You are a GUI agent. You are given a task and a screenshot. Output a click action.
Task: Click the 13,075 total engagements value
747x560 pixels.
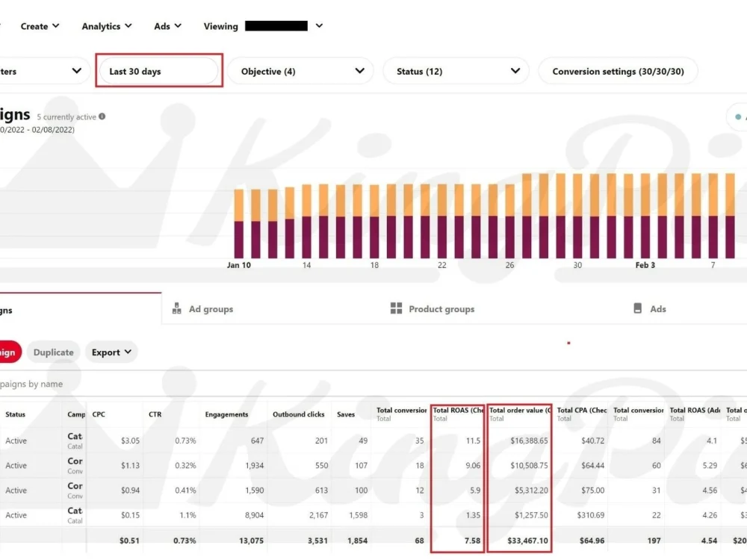(251, 541)
